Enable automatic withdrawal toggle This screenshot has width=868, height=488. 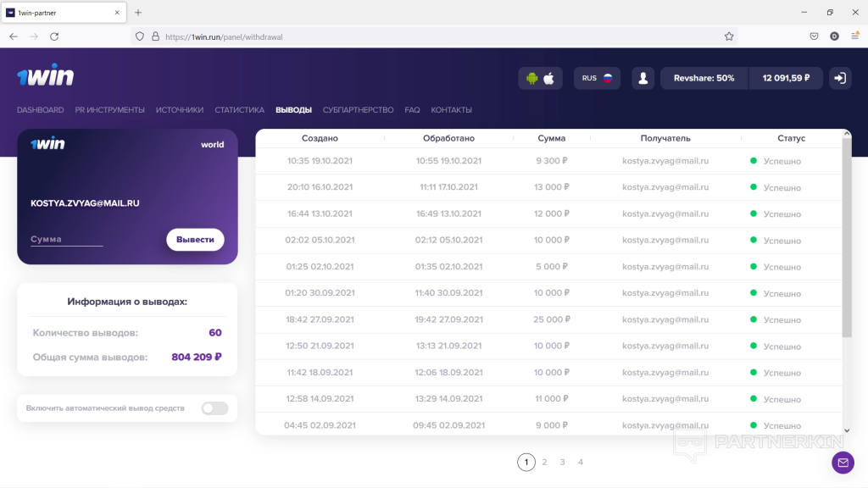pos(214,408)
